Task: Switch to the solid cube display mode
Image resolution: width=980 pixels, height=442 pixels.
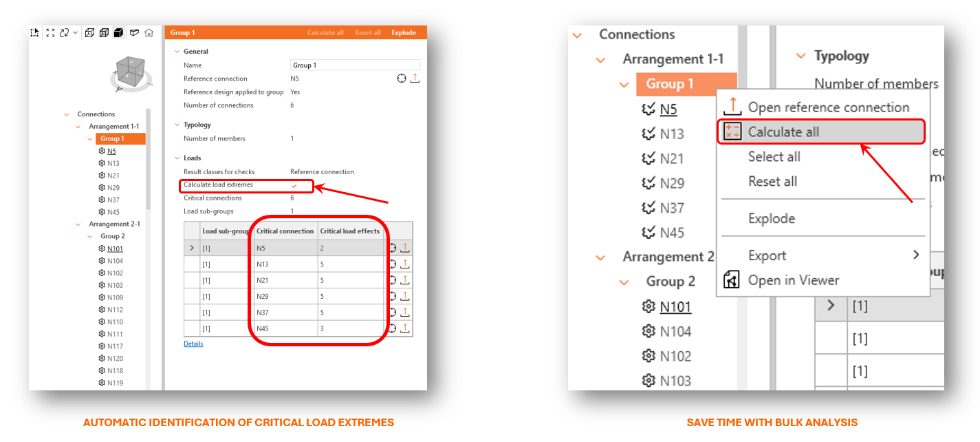Action: point(120,32)
